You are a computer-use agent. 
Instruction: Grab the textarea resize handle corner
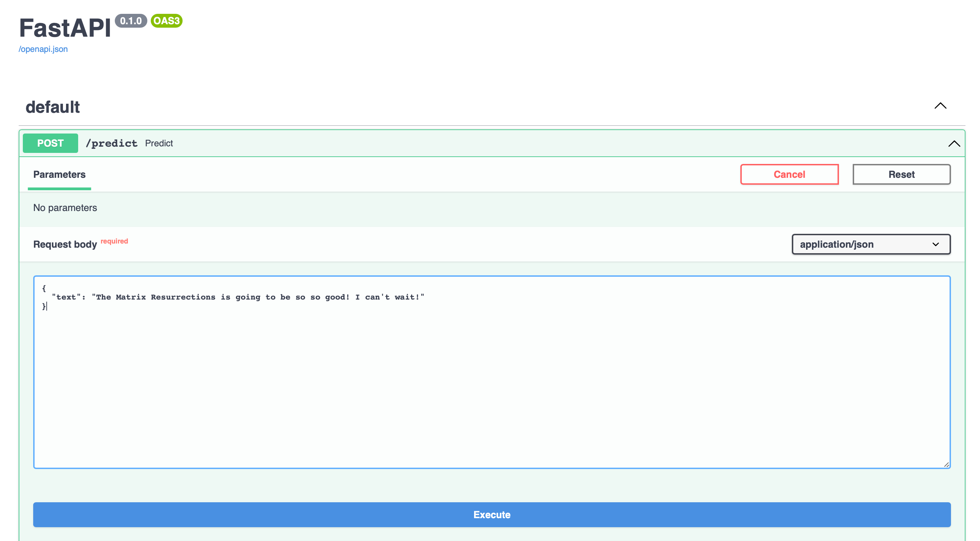pos(946,464)
